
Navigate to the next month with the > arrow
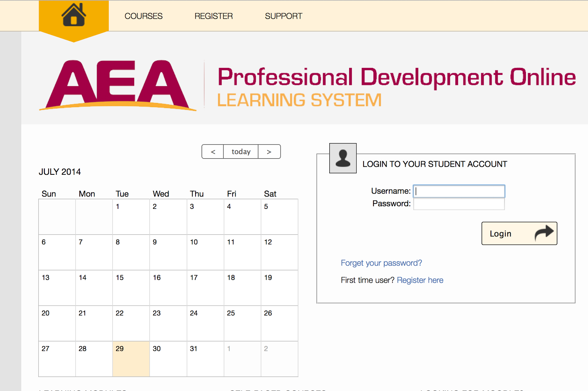click(x=269, y=151)
